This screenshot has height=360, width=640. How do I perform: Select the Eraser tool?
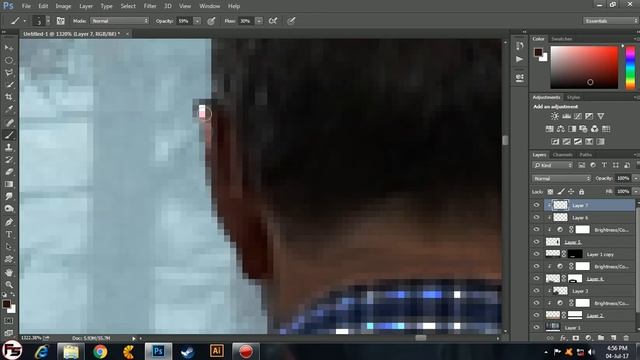tap(9, 172)
